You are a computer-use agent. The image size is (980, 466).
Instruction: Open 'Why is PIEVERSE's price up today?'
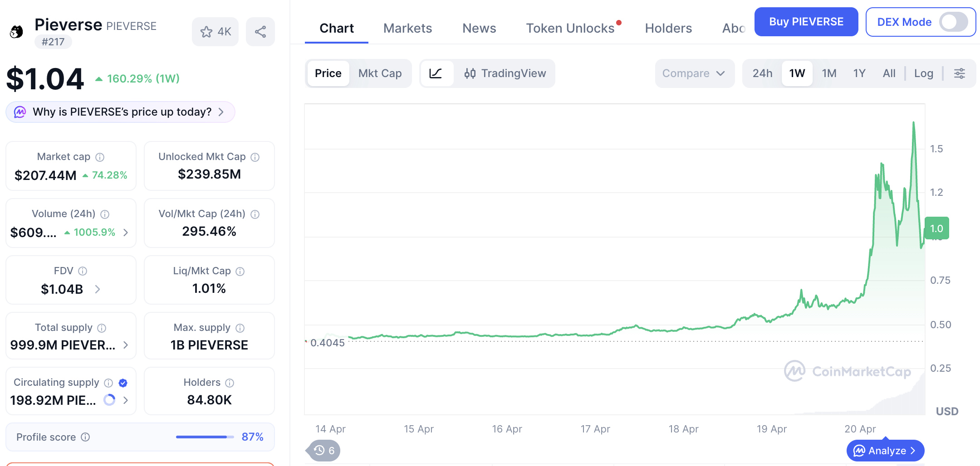[120, 112]
